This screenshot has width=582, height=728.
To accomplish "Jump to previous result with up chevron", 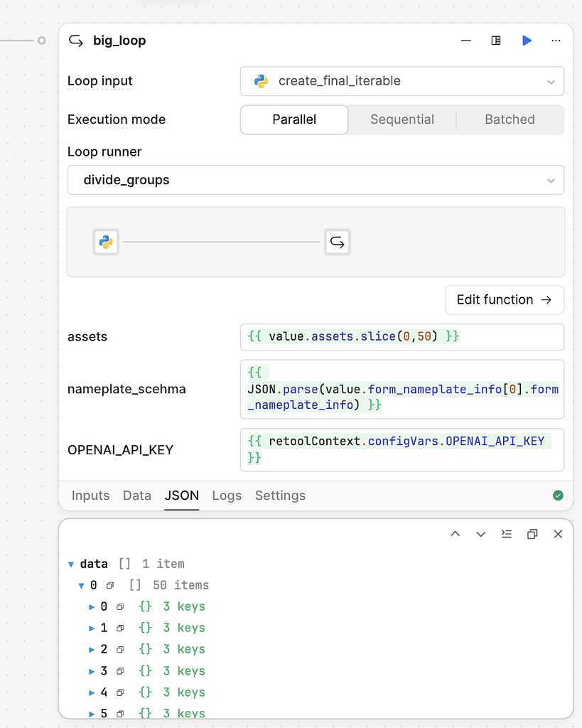I will [x=456, y=534].
